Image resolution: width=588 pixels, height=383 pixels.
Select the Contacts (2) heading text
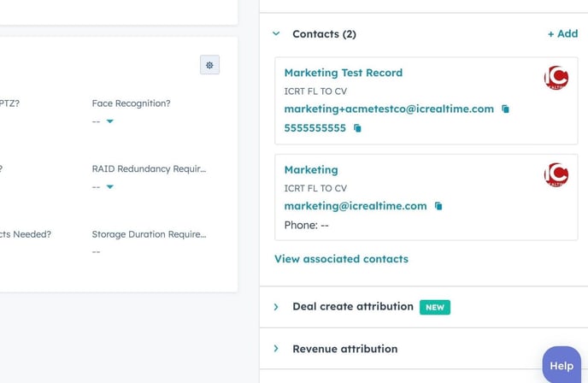pyautogui.click(x=325, y=34)
